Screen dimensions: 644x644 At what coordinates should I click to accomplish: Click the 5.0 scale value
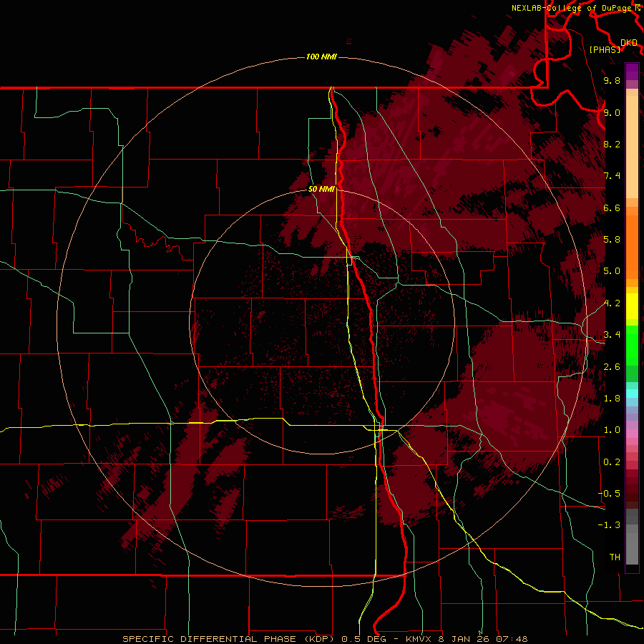pos(612,271)
